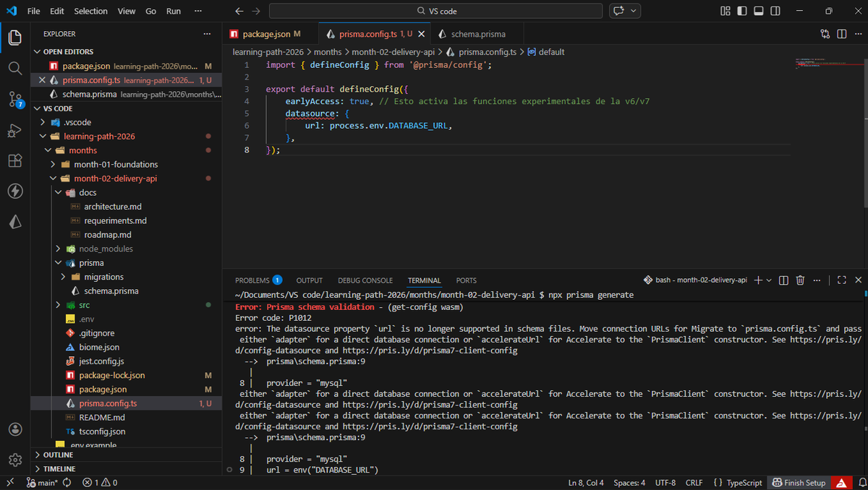Viewport: 868px width, 490px height.
Task: Open the Copilot dropdown arrow in title bar
Action: point(634,11)
